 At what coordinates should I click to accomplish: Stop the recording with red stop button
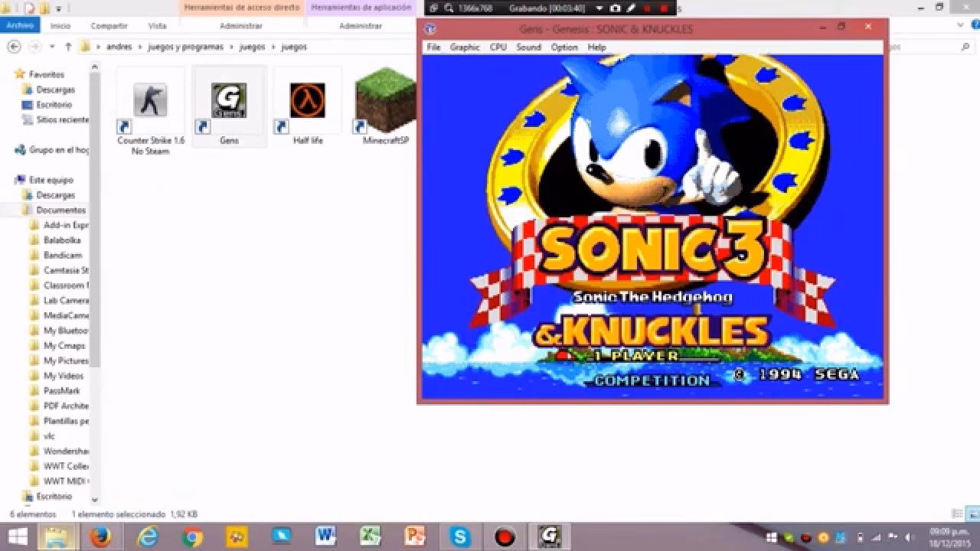pyautogui.click(x=662, y=8)
